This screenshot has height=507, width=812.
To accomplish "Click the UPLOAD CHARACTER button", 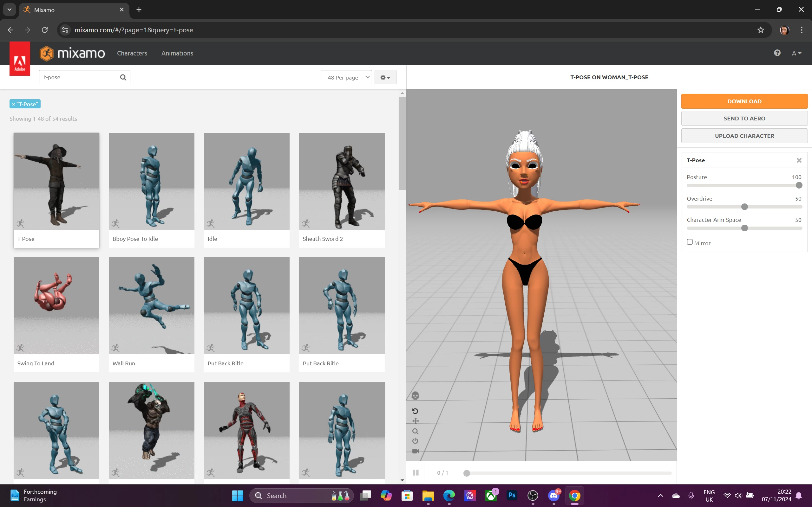I will click(744, 136).
